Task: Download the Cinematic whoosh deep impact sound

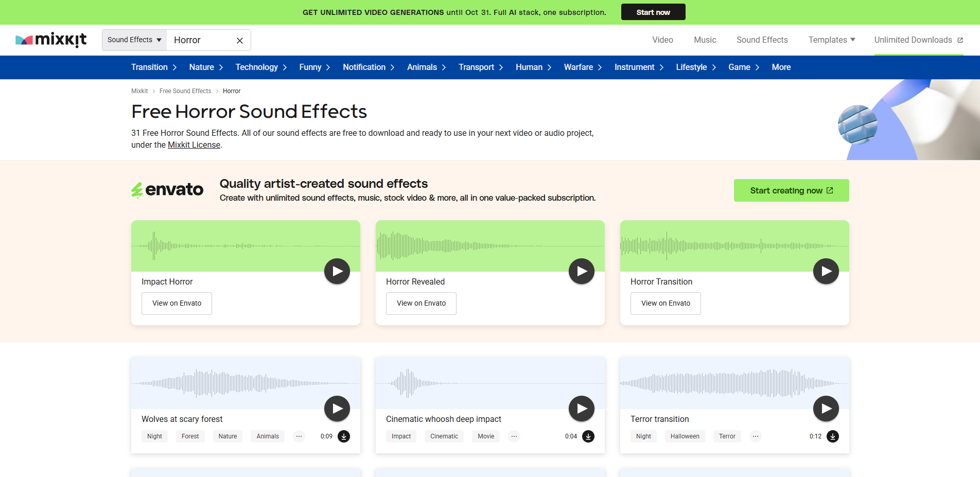Action: (x=588, y=436)
